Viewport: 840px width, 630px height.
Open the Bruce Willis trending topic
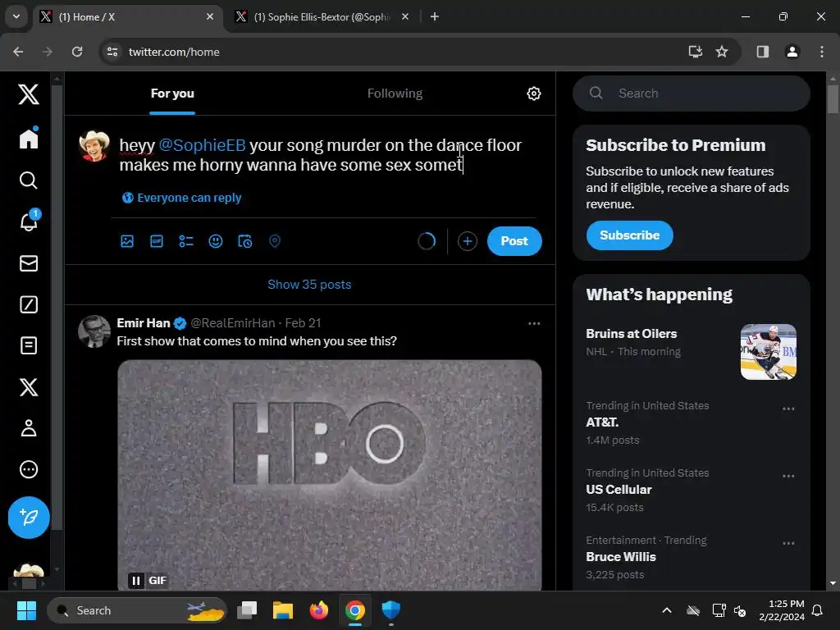(621, 557)
